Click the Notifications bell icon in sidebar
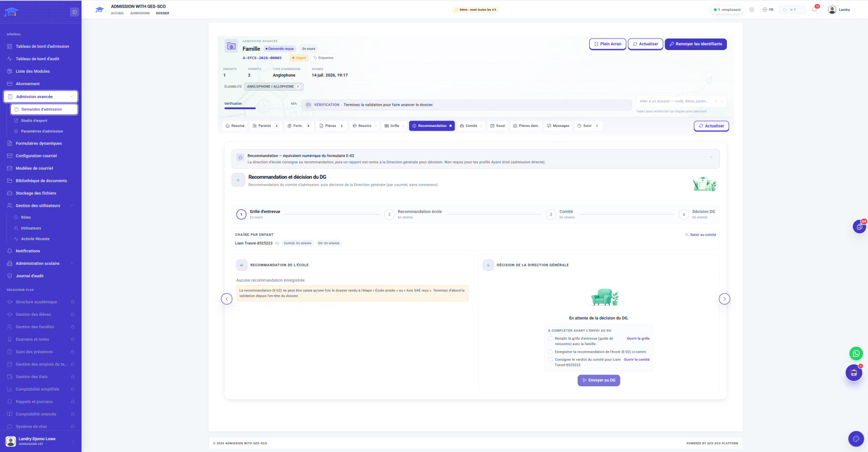Image resolution: width=868 pixels, height=452 pixels. 10,251
